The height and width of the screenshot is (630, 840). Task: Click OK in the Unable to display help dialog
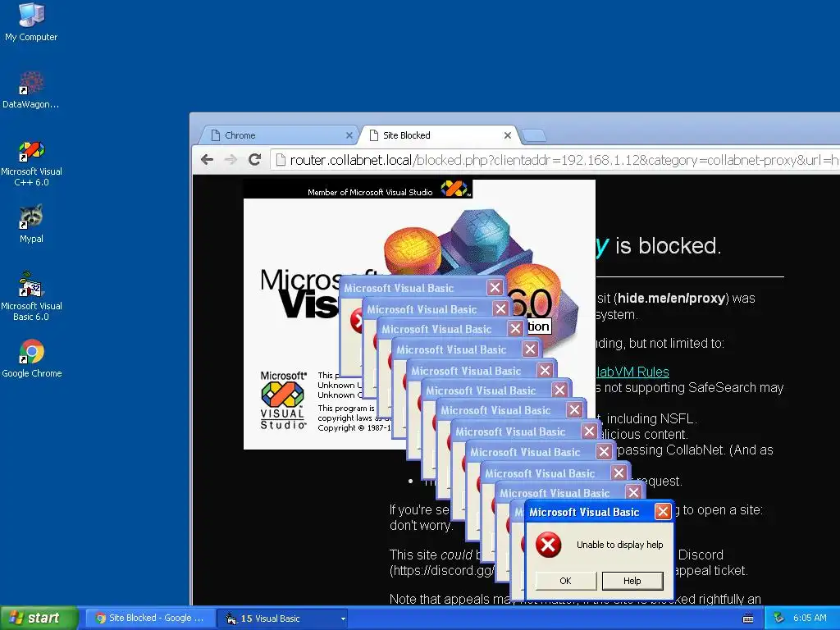click(566, 581)
